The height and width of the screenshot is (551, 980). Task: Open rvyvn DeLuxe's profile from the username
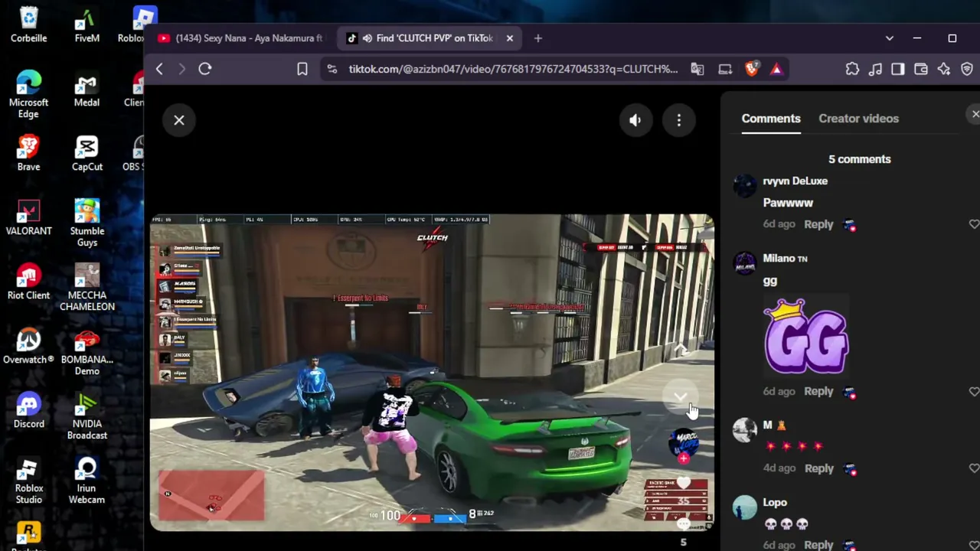[x=795, y=181]
